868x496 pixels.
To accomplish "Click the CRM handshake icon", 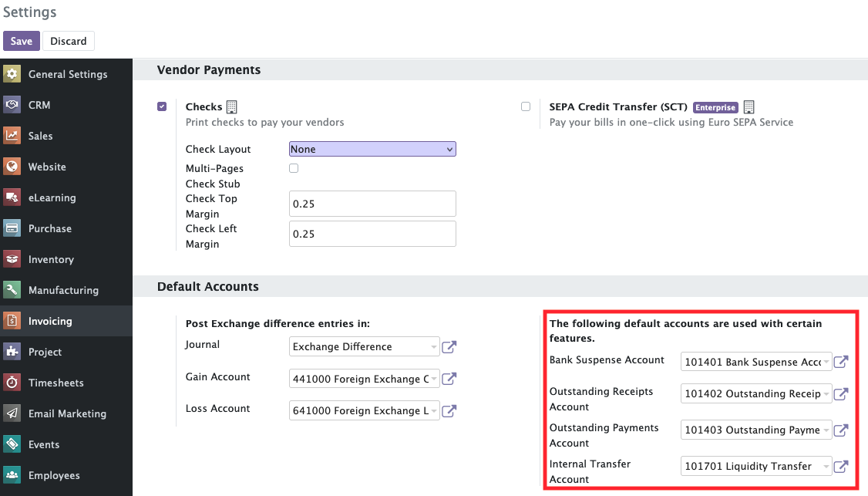I will (x=12, y=105).
